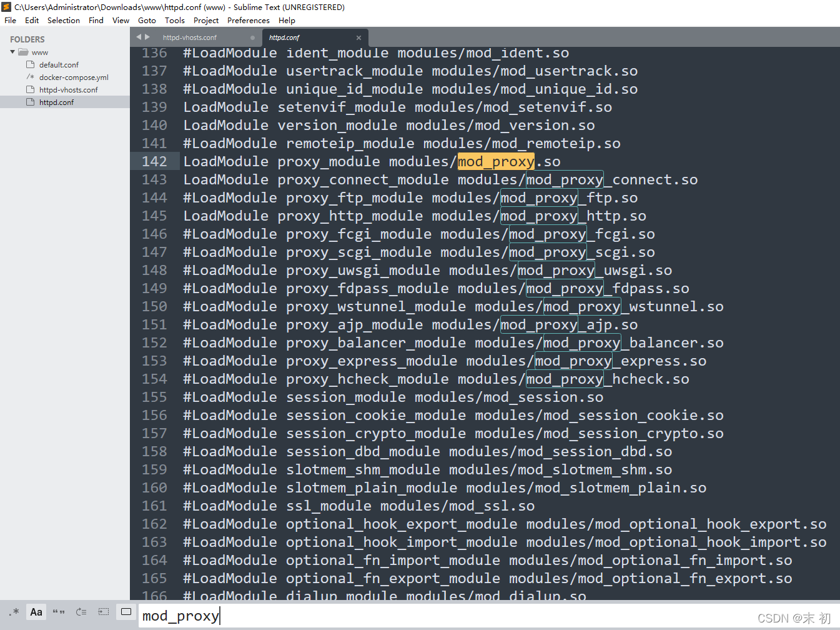Select httpd.conf in the sidebar
The height and width of the screenshot is (630, 840).
[x=56, y=102]
